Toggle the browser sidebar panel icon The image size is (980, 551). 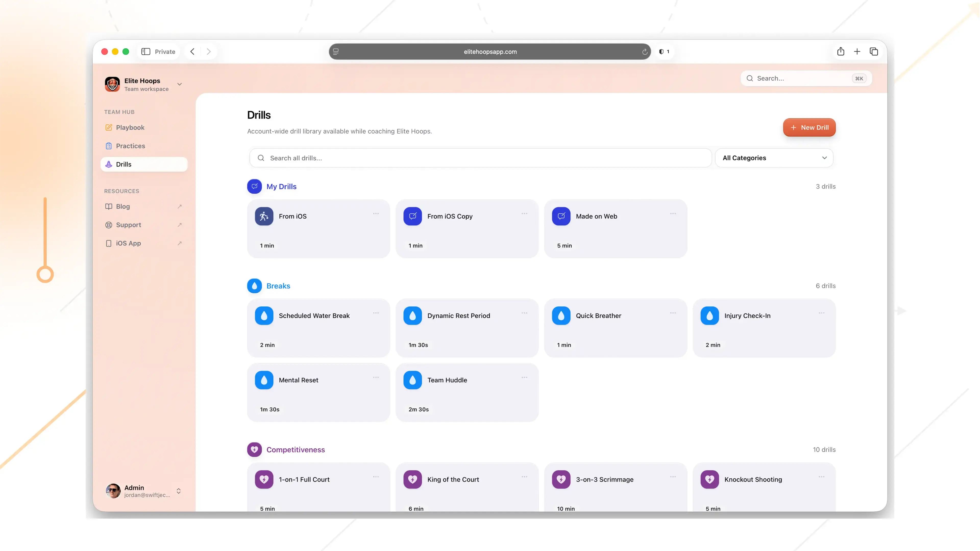pyautogui.click(x=146, y=52)
